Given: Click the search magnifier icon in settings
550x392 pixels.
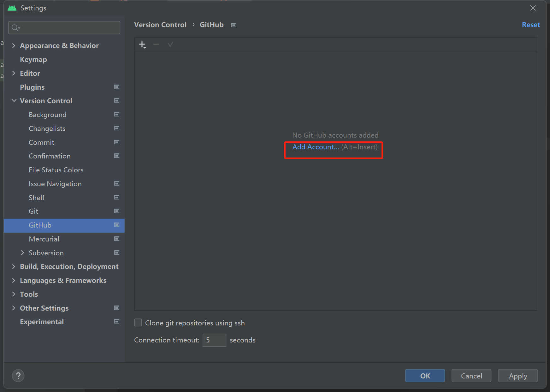Looking at the screenshot, I should [x=15, y=28].
